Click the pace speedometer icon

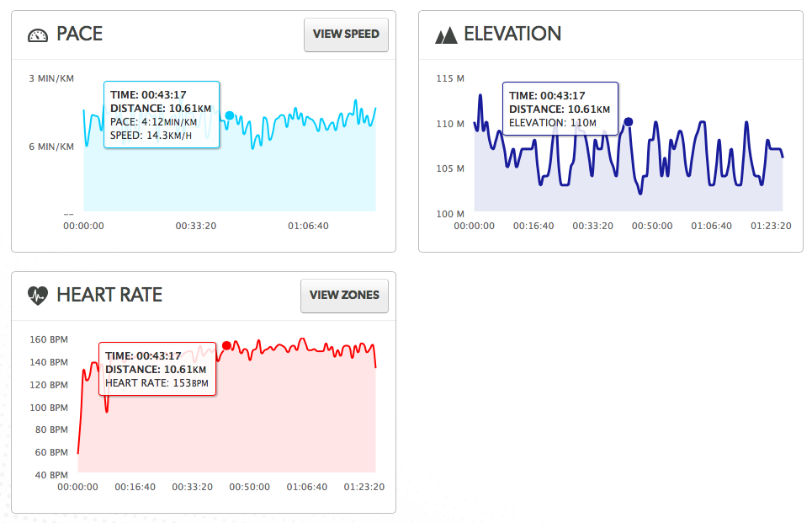(x=38, y=35)
